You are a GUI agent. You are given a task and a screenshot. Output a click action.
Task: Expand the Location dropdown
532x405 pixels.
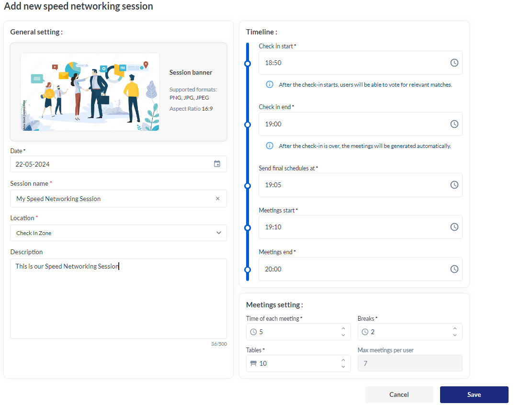point(218,233)
